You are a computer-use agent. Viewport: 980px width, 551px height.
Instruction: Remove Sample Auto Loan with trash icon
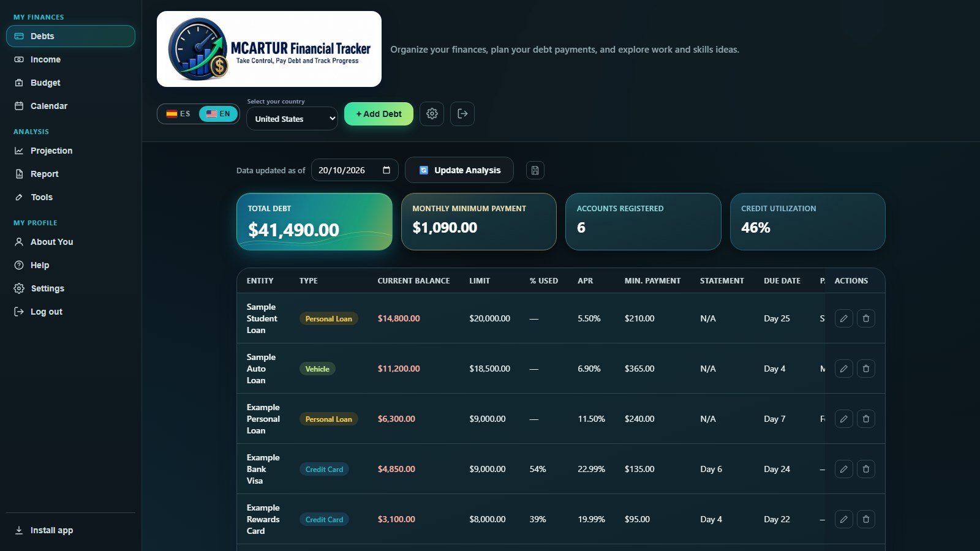coord(865,369)
